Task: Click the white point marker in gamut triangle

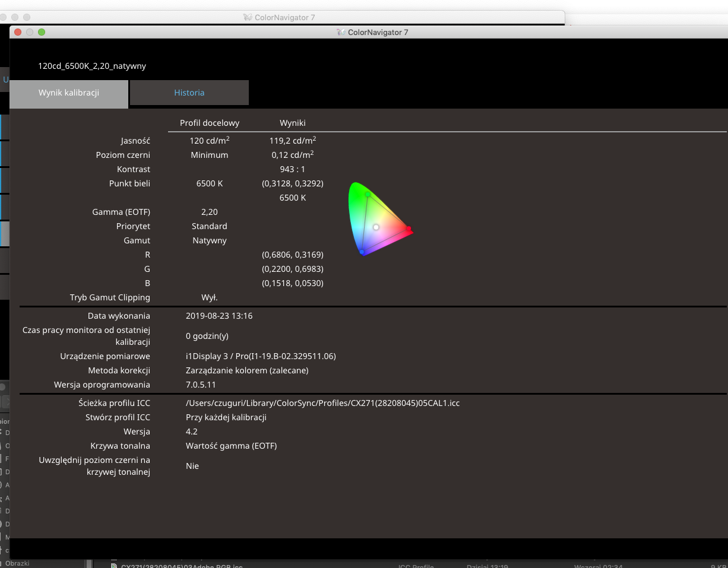Action: [376, 227]
